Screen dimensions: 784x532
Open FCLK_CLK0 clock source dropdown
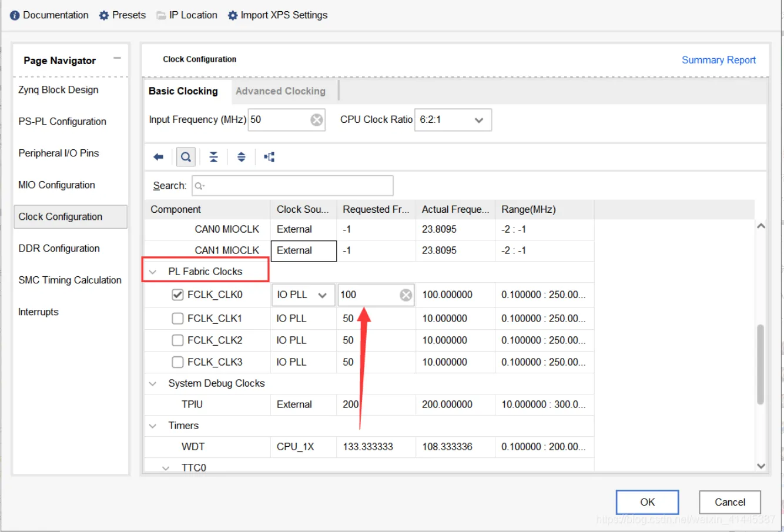pyautogui.click(x=303, y=295)
